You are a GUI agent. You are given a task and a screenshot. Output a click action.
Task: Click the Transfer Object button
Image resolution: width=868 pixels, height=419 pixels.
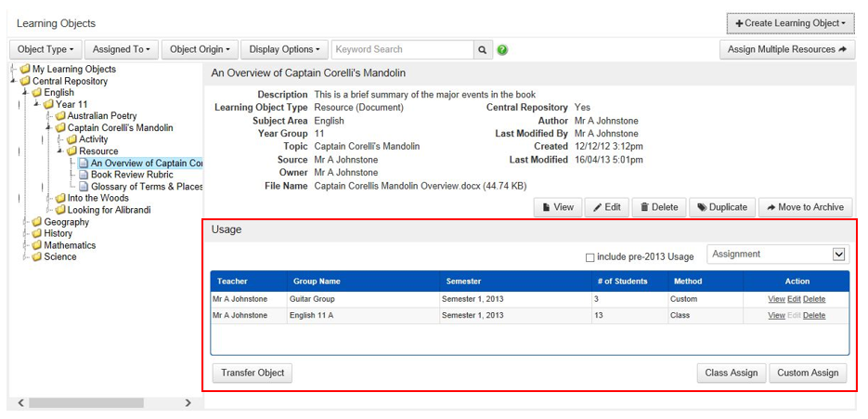click(x=253, y=373)
